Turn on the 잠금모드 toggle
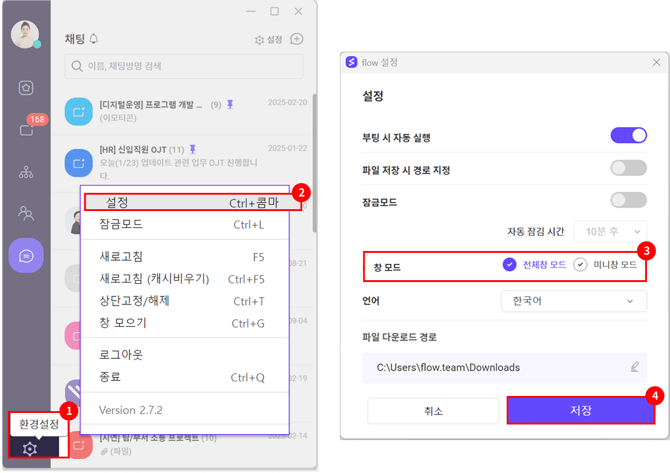Screen dimensions: 670x473 pyautogui.click(x=629, y=201)
